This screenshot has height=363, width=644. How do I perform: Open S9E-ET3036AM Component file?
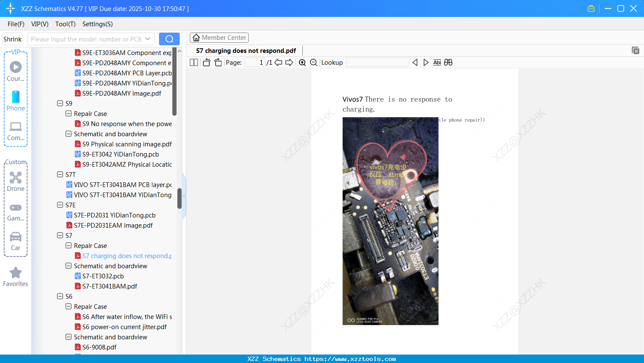pyautogui.click(x=123, y=52)
